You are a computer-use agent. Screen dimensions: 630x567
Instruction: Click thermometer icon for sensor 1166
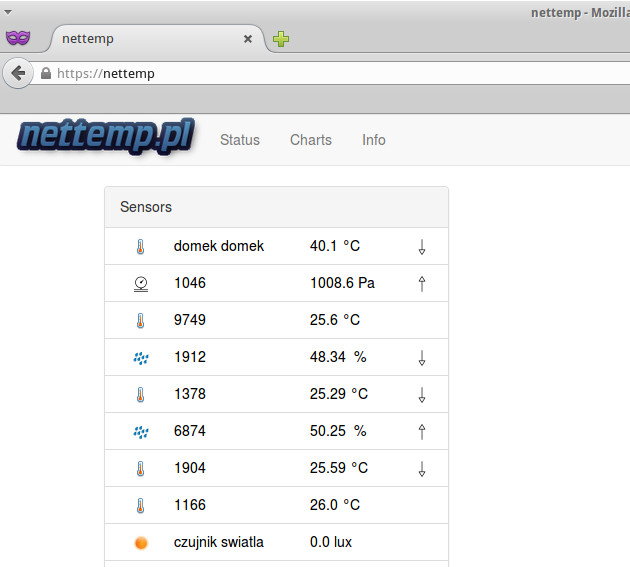coord(140,505)
